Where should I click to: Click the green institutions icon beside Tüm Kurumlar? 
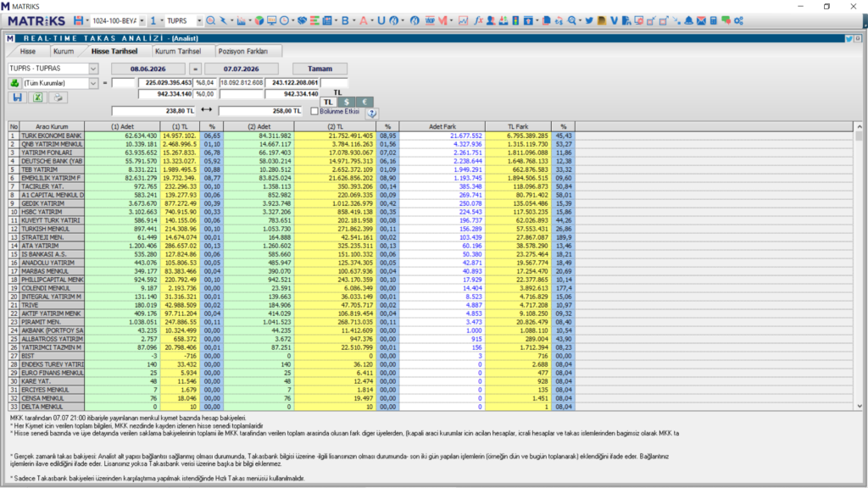click(x=14, y=83)
